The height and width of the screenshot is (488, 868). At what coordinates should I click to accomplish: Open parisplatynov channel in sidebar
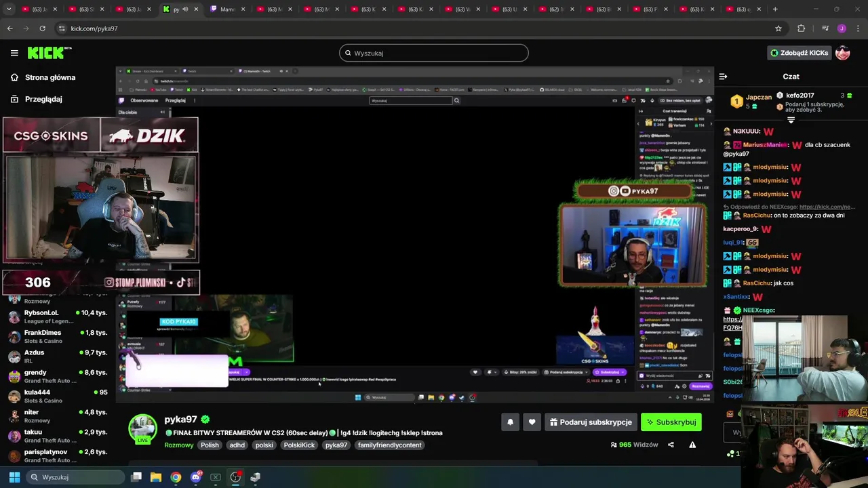click(x=58, y=455)
